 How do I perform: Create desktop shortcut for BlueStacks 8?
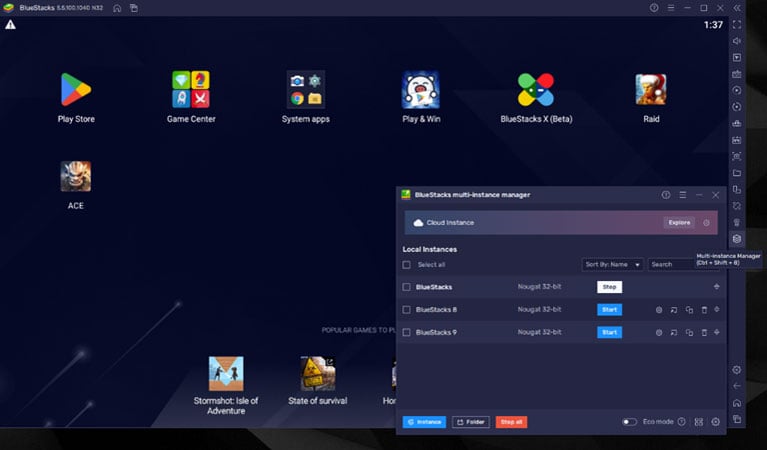point(674,310)
